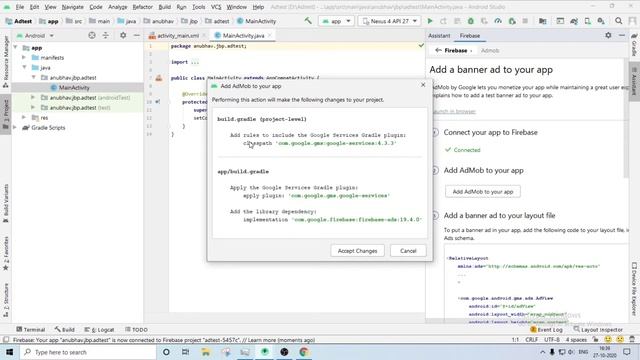
Task: Hide the Project panel with minus icon
Action: pyautogui.click(x=136, y=36)
